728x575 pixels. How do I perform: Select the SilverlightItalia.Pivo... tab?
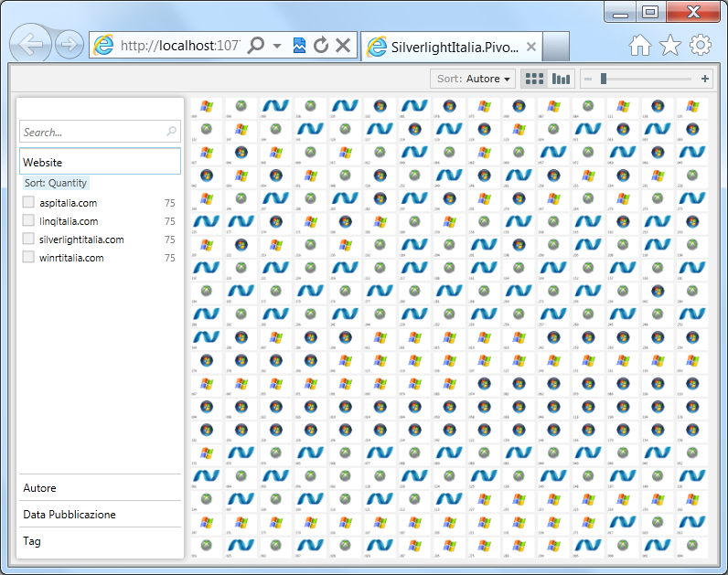(x=451, y=47)
